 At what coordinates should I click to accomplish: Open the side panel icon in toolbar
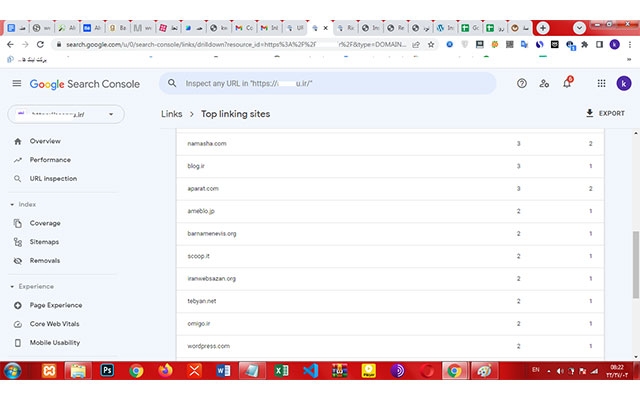(599, 44)
